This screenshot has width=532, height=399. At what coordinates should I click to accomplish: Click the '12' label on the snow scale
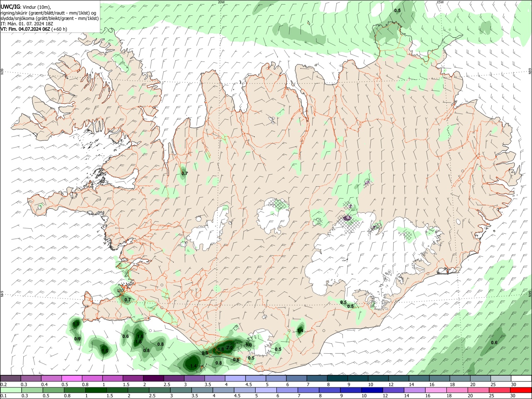(391, 384)
